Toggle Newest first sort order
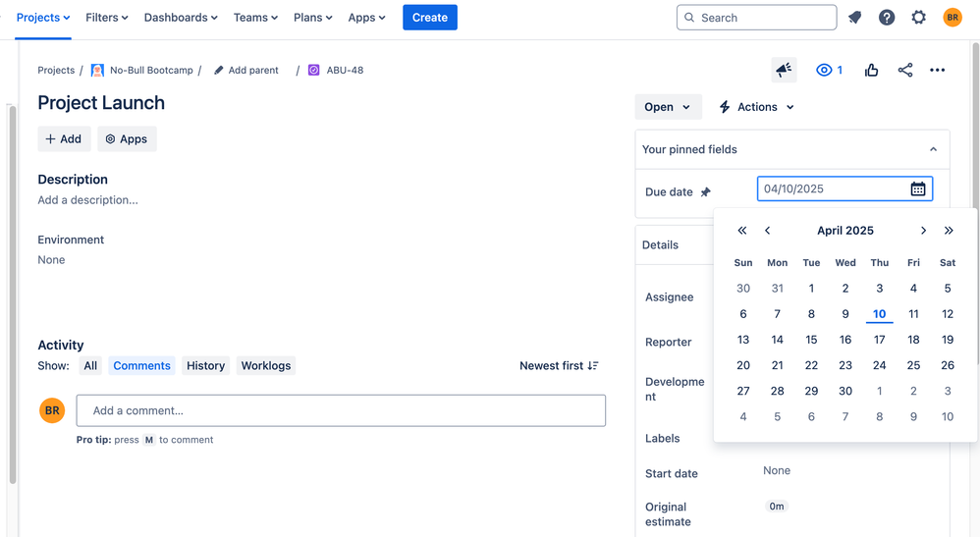 click(559, 366)
